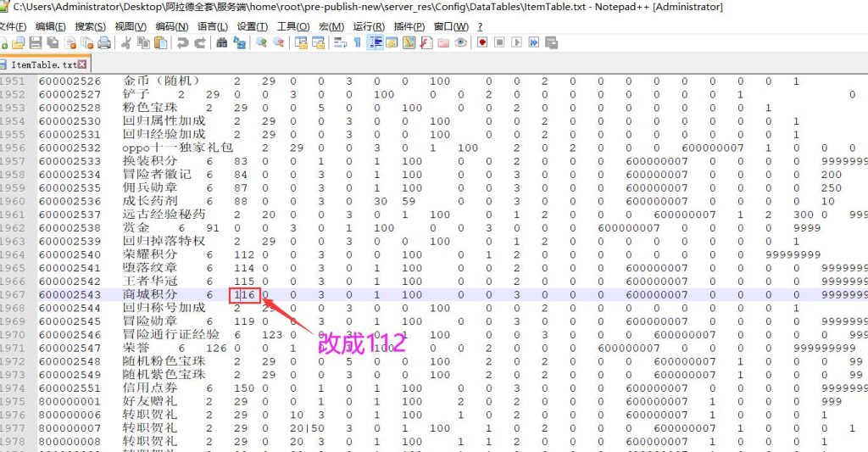Open the 编辑(E) menu
The width and height of the screenshot is (868, 452).
click(x=50, y=26)
